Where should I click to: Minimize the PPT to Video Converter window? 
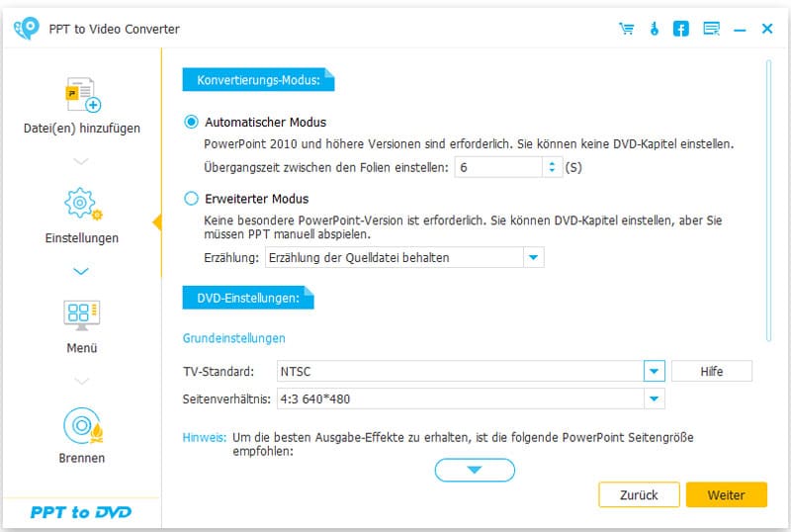[x=740, y=31]
